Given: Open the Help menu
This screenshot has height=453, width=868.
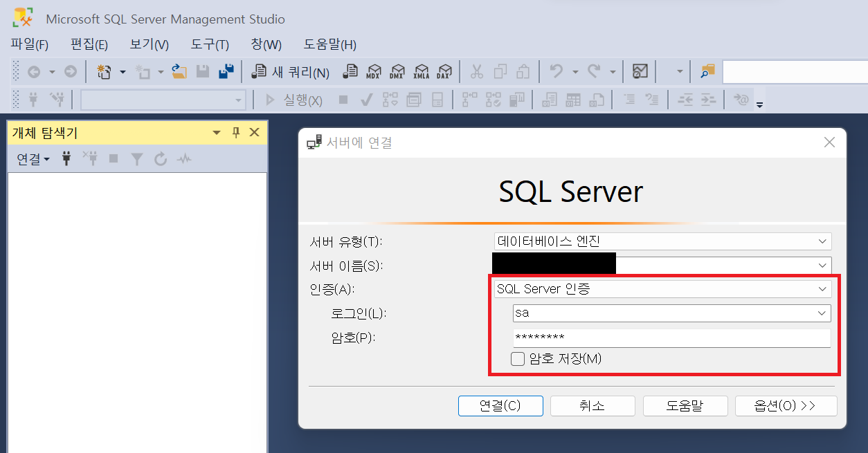Looking at the screenshot, I should pyautogui.click(x=330, y=45).
